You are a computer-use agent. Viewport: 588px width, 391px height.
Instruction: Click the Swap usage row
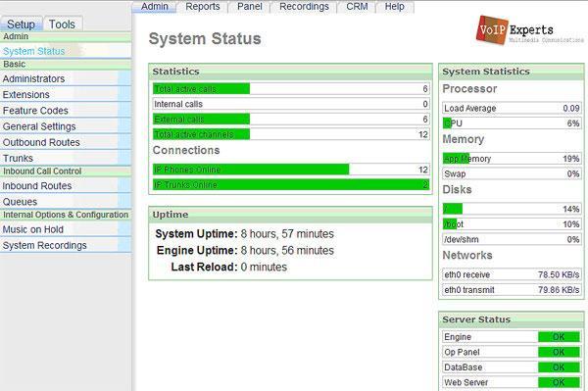[512, 174]
